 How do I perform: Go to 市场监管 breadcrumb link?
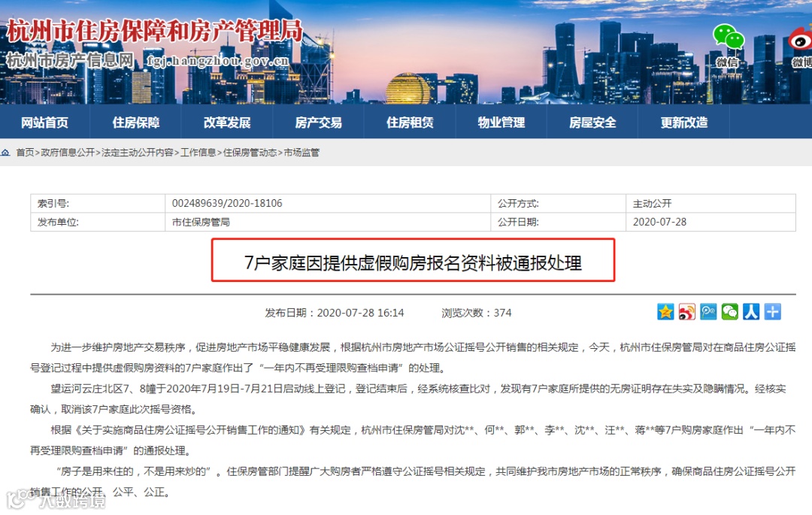point(301,152)
